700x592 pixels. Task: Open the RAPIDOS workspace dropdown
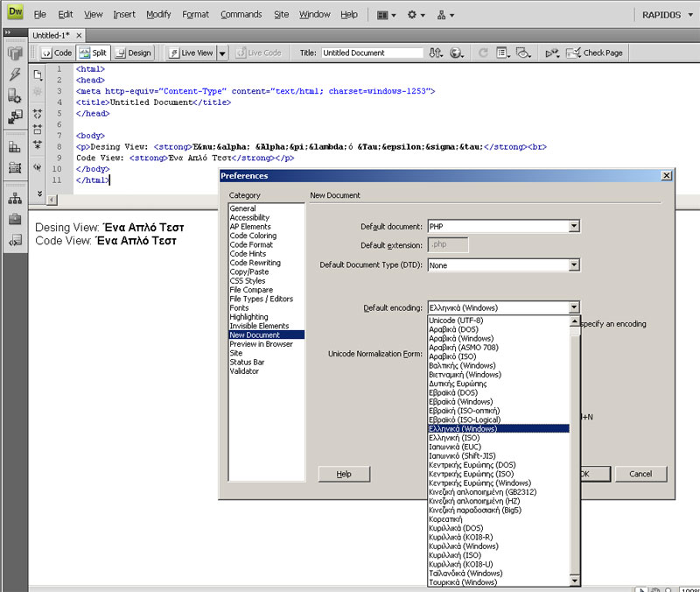tap(667, 15)
